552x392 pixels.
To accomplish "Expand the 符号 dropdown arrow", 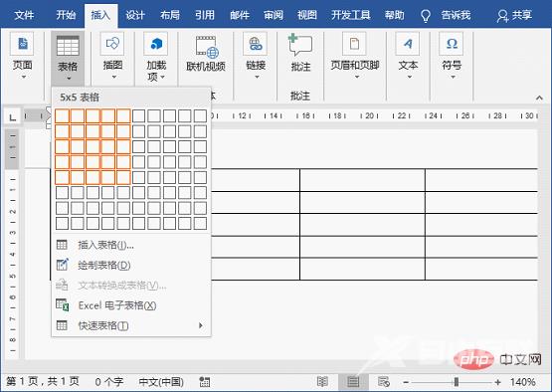I will 454,77.
